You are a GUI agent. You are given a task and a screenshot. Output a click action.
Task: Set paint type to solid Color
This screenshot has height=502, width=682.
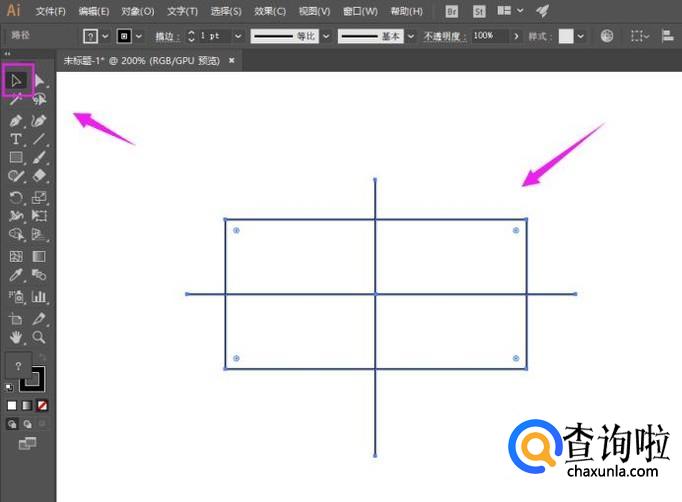click(12, 406)
